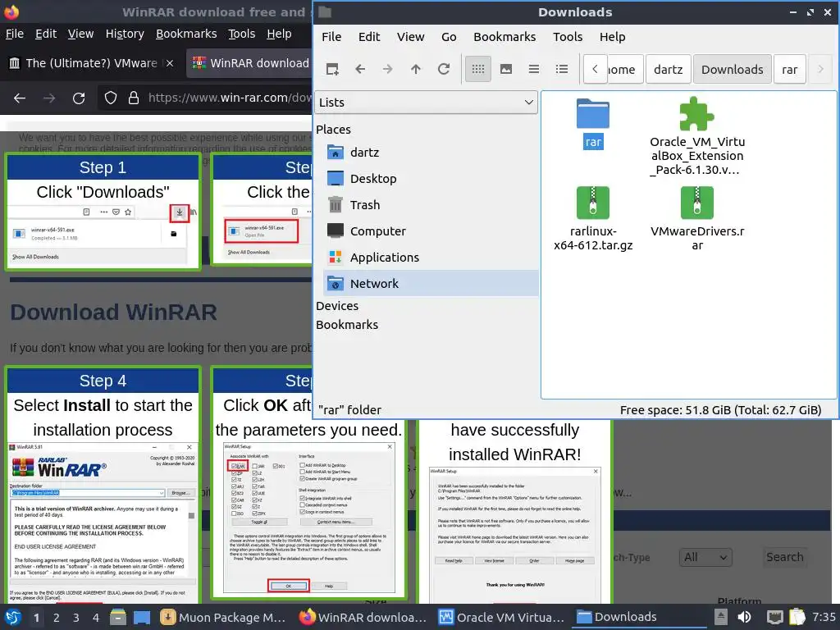Go forward in the Downloads file manager
The height and width of the screenshot is (630, 840).
(x=388, y=69)
